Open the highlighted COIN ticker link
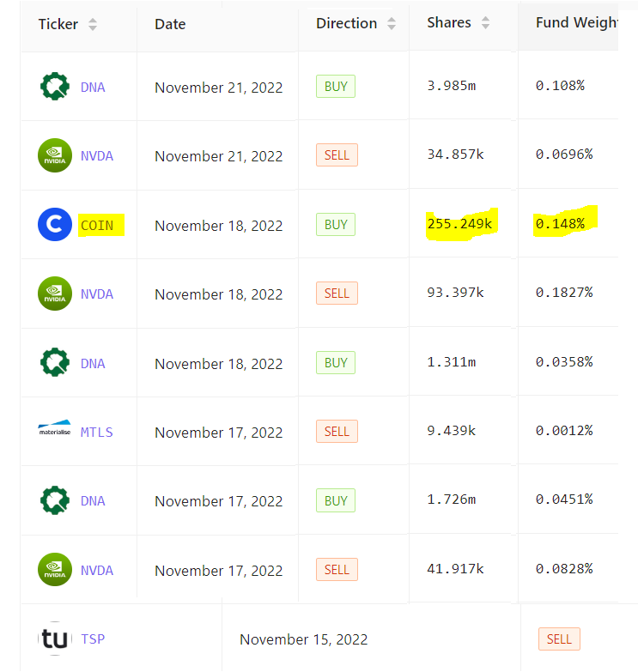 97,226
